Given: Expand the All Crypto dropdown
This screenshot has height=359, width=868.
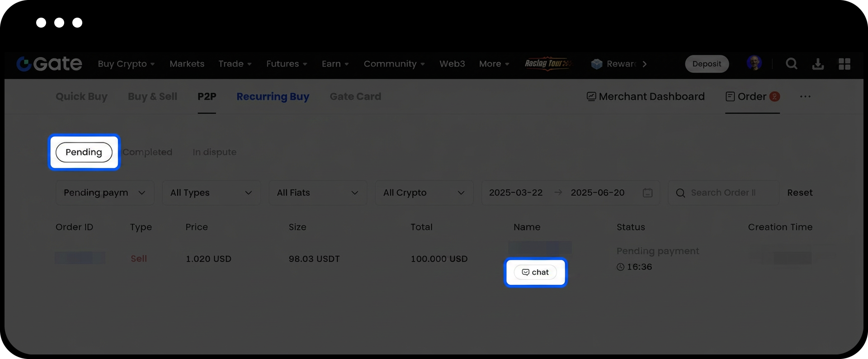Looking at the screenshot, I should click(x=424, y=193).
